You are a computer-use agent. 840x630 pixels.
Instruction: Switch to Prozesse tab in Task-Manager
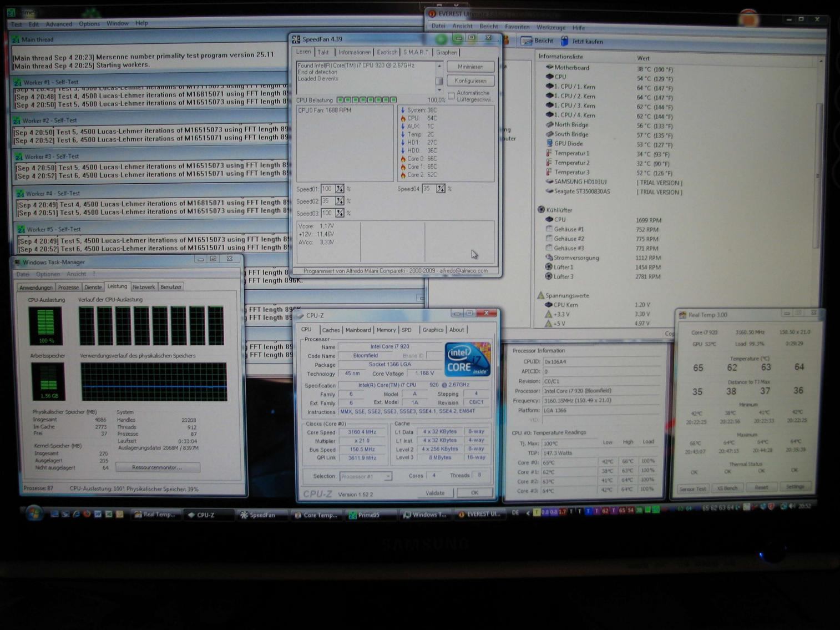68,287
